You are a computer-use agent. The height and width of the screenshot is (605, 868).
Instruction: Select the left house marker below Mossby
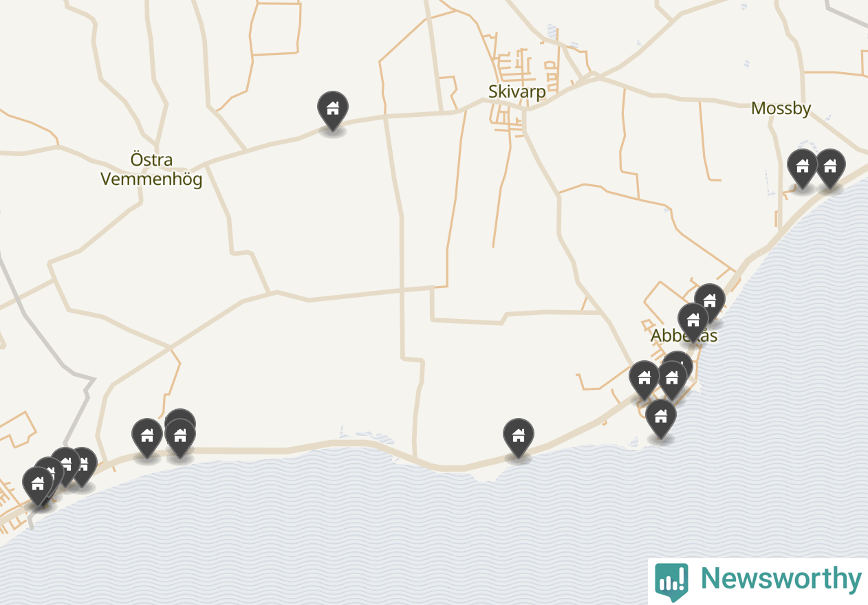[x=802, y=168]
